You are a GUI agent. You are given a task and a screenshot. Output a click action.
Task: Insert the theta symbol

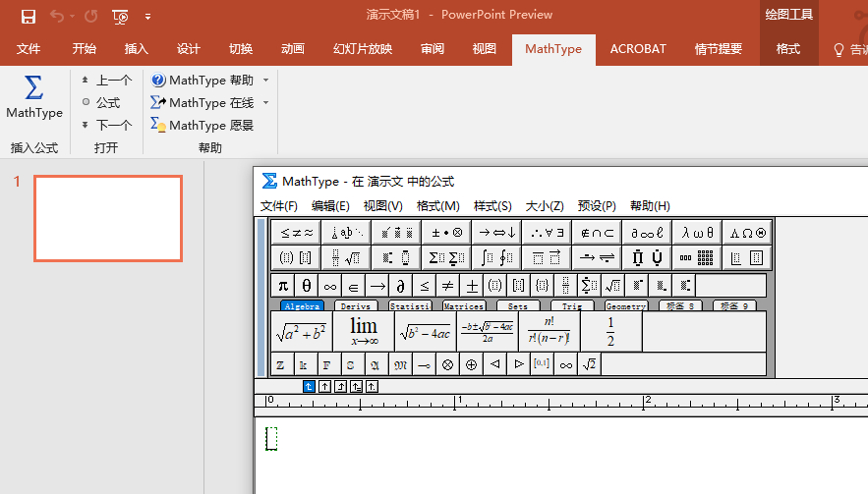307,285
